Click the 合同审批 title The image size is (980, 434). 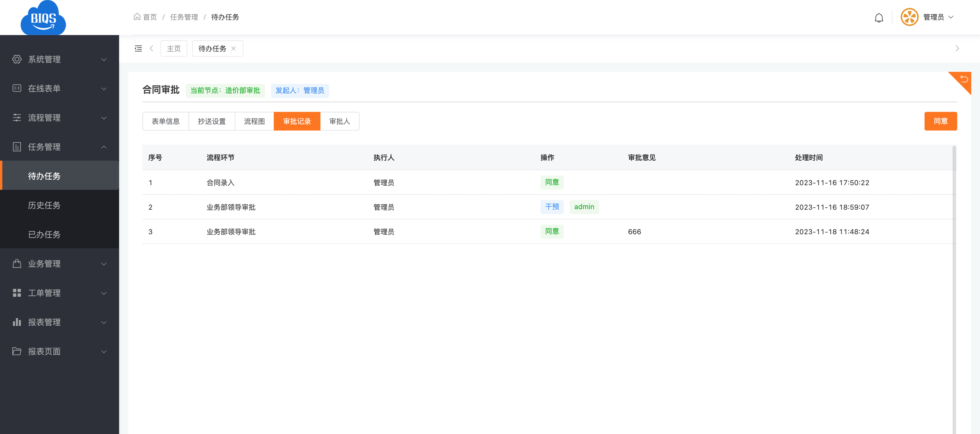[161, 90]
